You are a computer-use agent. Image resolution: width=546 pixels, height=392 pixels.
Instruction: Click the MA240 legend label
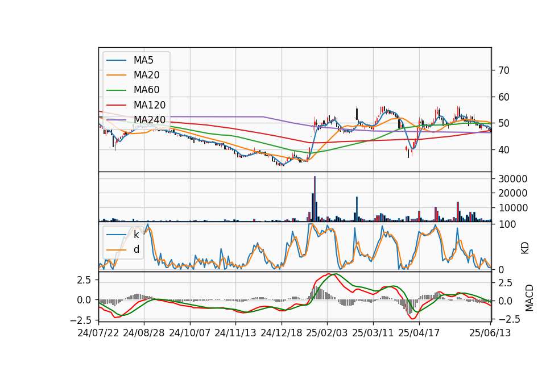point(150,120)
